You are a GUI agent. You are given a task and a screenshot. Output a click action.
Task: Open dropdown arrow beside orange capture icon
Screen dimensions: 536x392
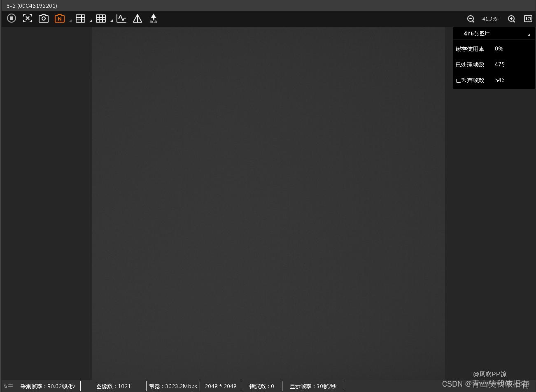point(70,21)
